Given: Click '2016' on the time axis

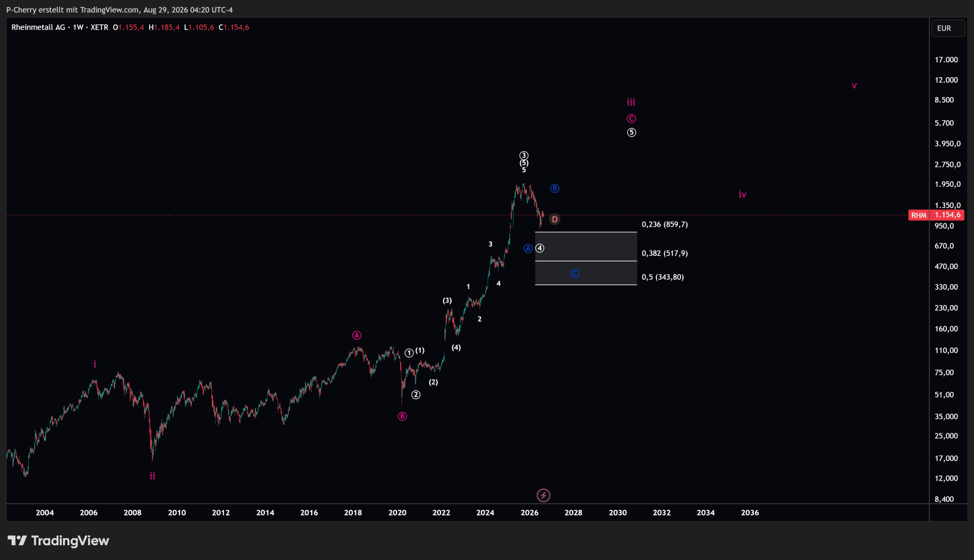Looking at the screenshot, I should [x=309, y=513].
